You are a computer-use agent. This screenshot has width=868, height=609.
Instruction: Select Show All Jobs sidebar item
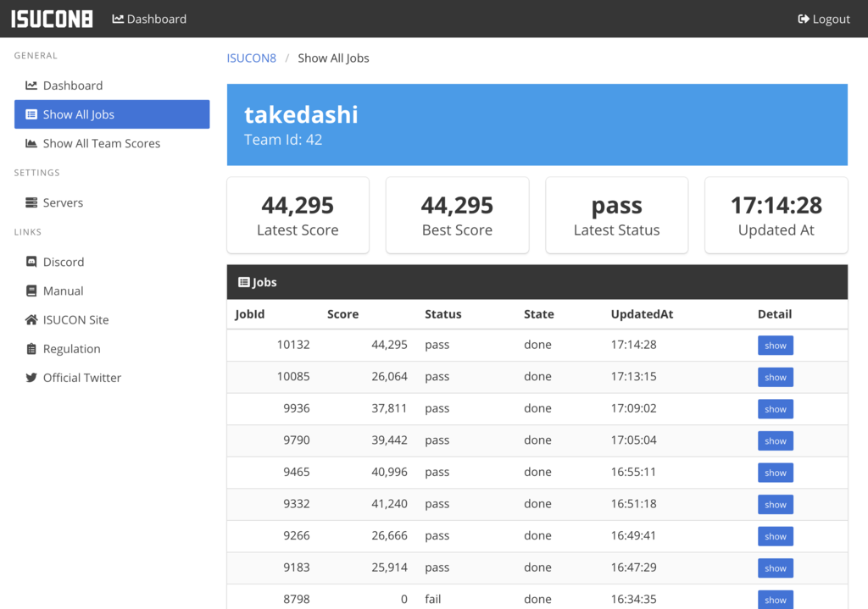click(x=112, y=114)
